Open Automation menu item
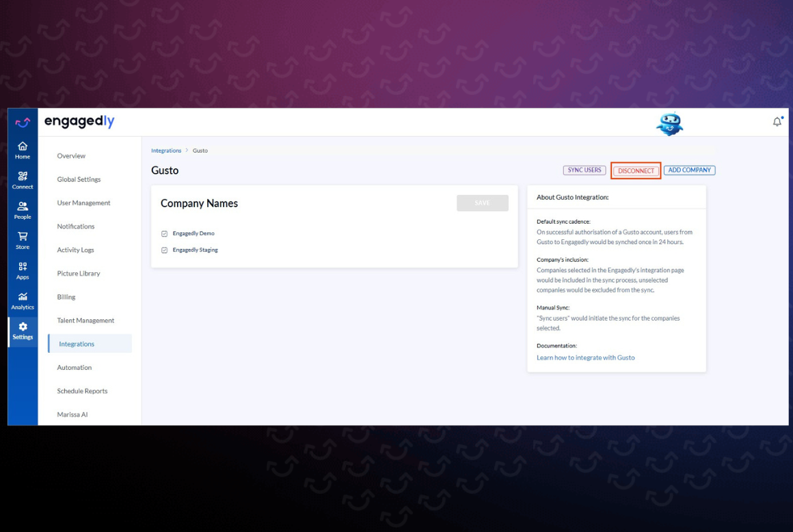This screenshot has width=793, height=532. click(75, 368)
